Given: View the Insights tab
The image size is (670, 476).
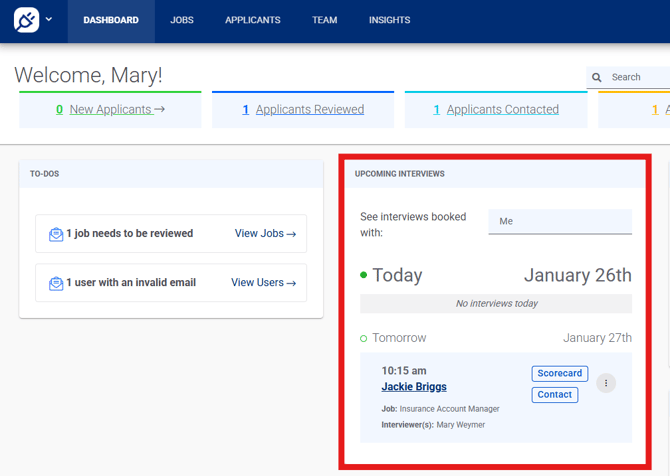Looking at the screenshot, I should 389,20.
